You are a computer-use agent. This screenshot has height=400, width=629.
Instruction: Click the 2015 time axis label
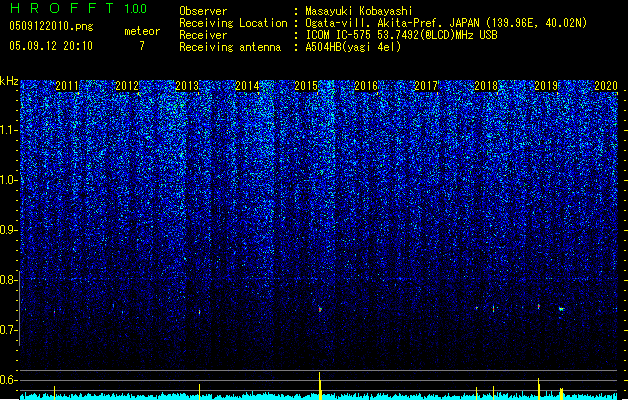tap(306, 86)
